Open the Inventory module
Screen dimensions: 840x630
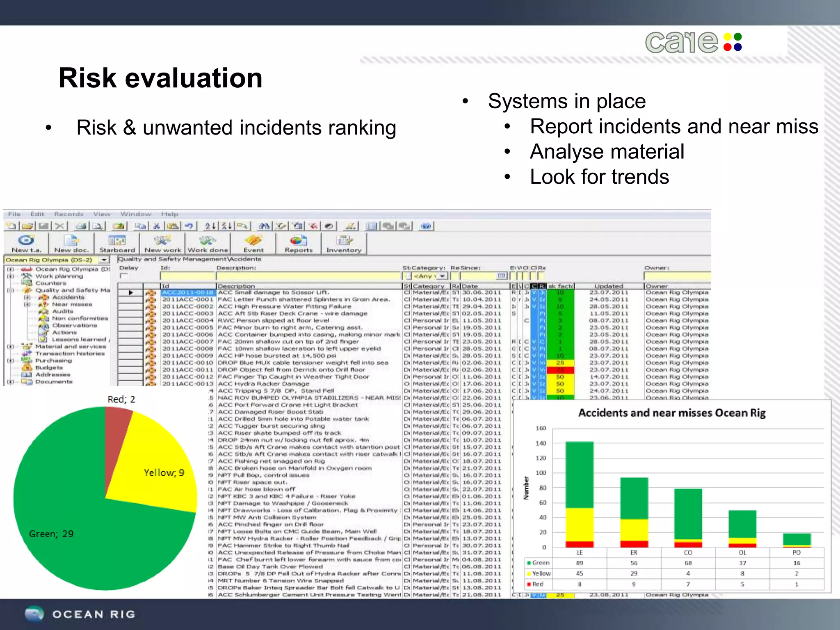click(344, 243)
